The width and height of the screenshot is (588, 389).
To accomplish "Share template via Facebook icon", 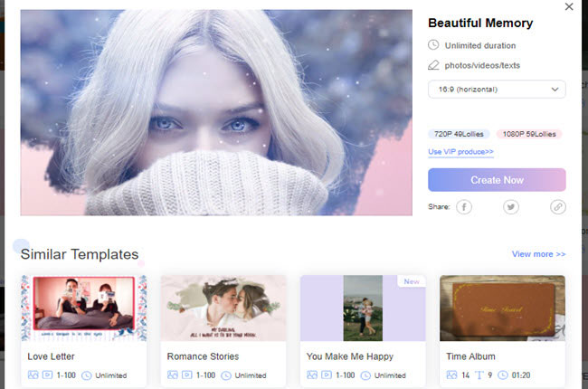I will (463, 207).
